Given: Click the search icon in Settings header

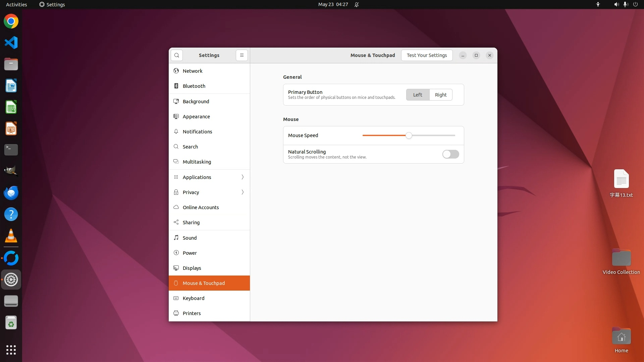Looking at the screenshot, I should [x=177, y=55].
